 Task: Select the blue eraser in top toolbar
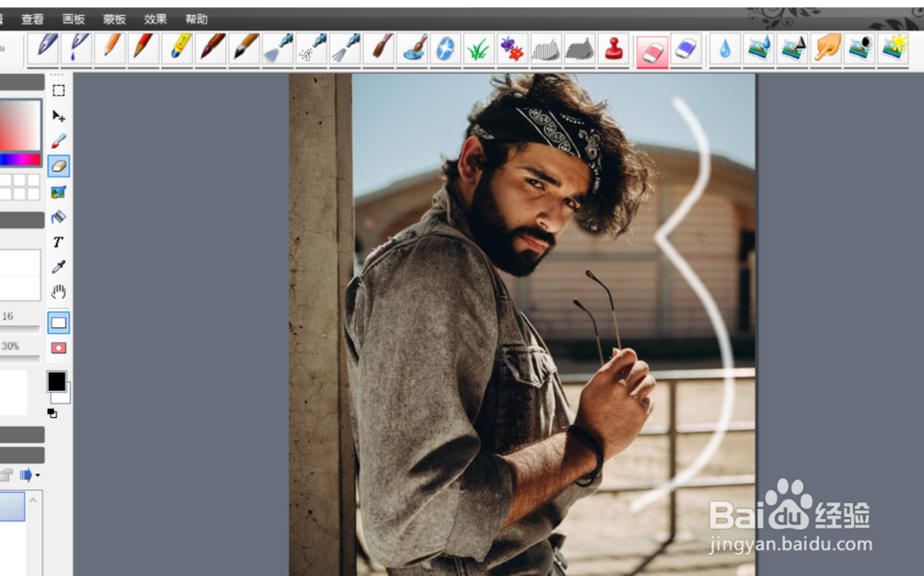[686, 50]
